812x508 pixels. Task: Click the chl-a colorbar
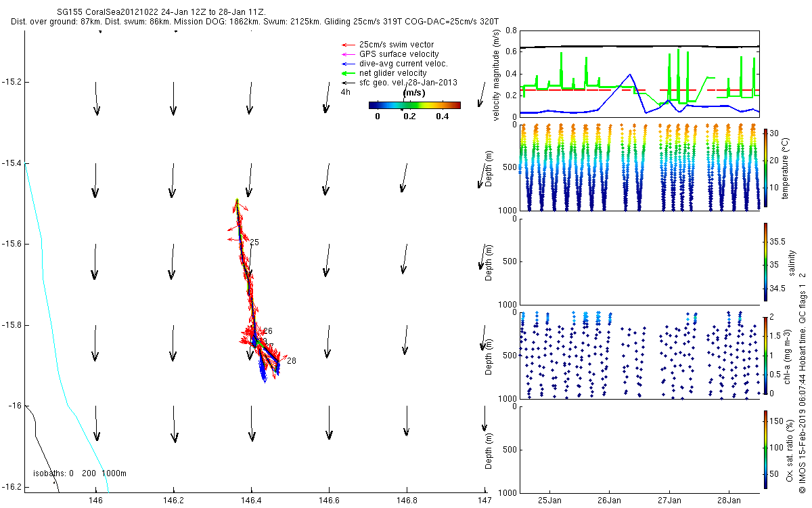coord(765,355)
